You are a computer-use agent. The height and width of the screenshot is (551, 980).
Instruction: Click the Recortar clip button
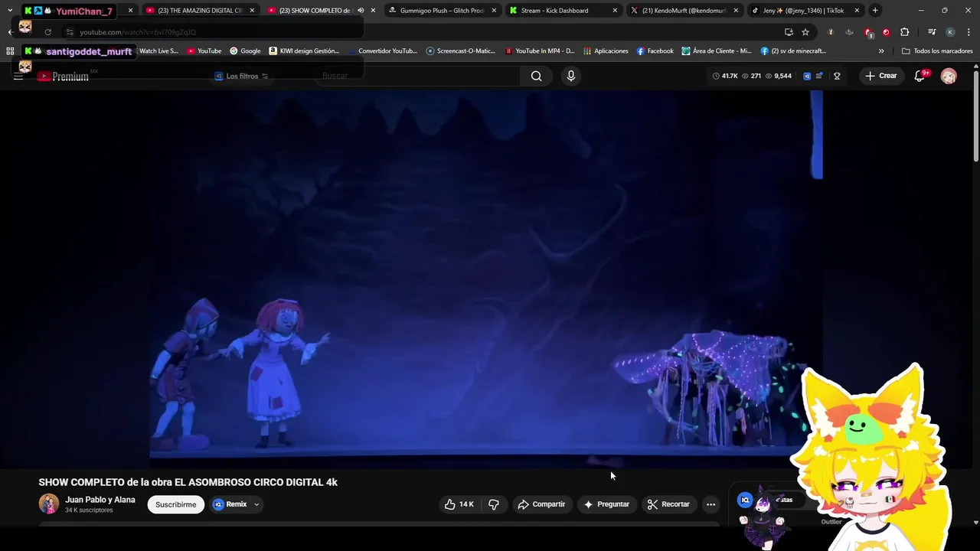pos(668,504)
